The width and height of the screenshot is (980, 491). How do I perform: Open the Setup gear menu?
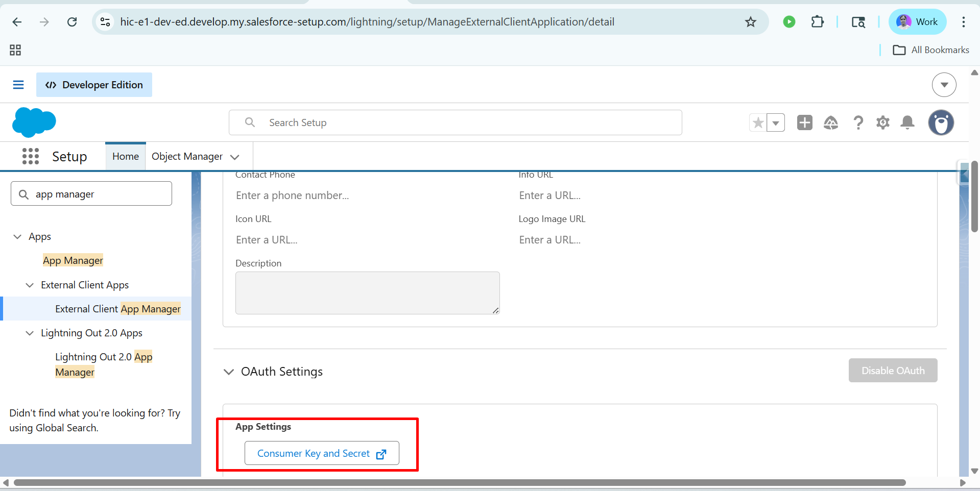(883, 122)
